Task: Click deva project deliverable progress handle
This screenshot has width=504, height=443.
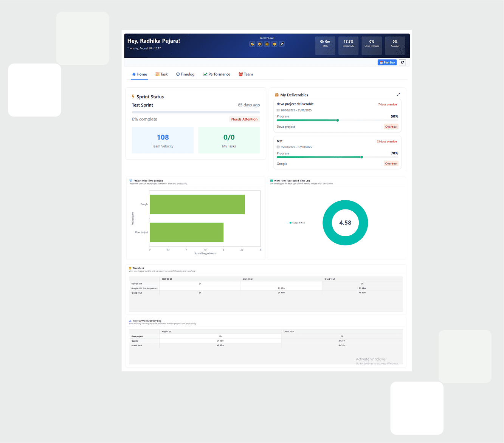Action: coord(338,120)
